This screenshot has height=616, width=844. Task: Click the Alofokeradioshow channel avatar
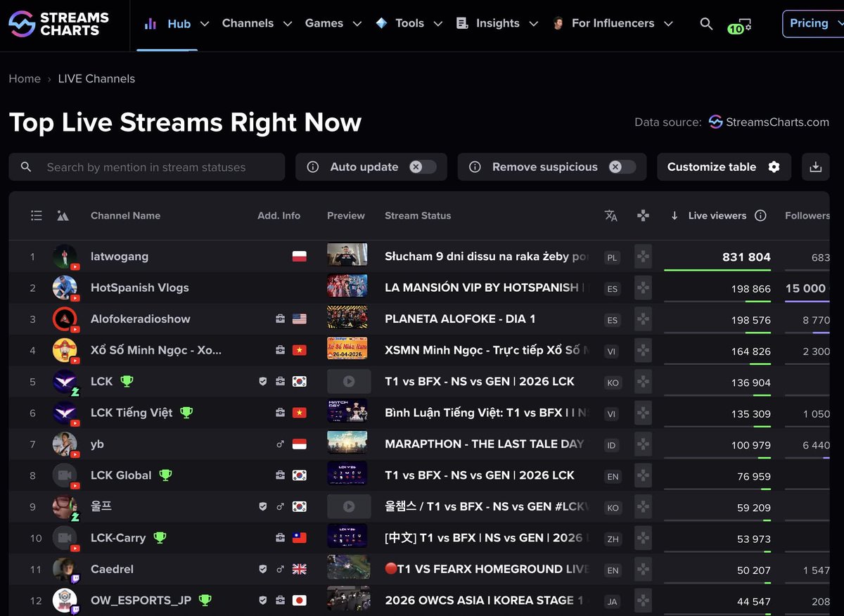pyautogui.click(x=65, y=319)
